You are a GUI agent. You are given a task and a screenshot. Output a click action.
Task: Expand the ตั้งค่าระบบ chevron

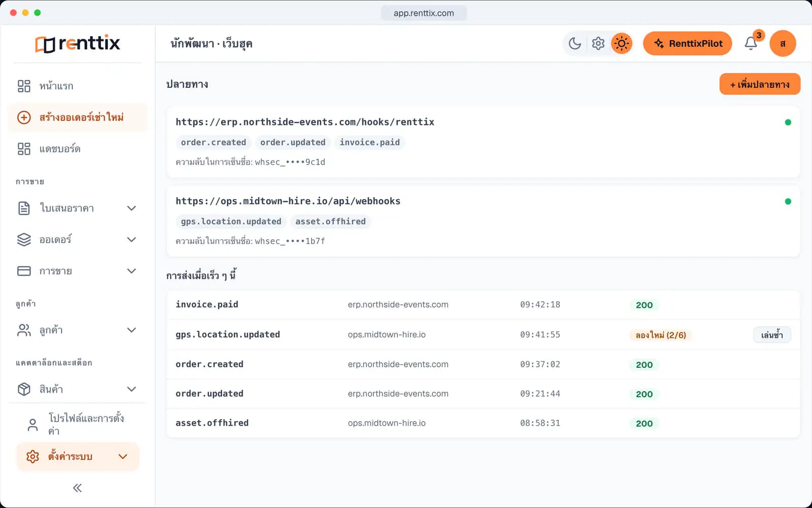[x=123, y=457]
